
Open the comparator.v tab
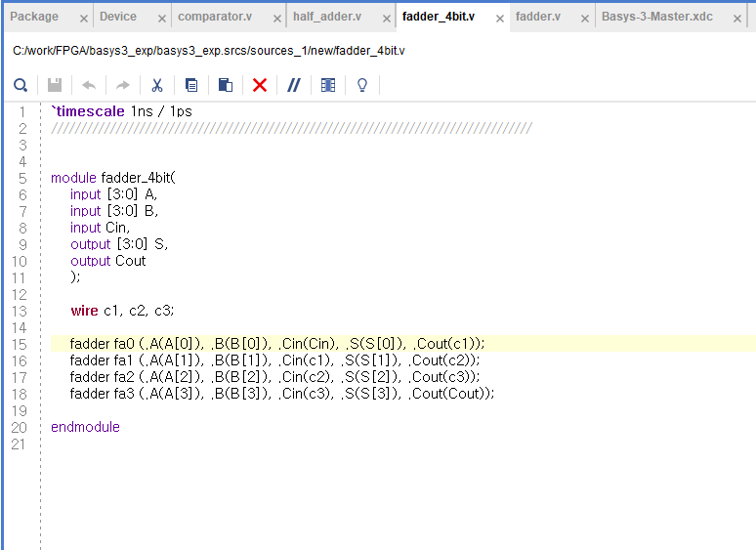(x=215, y=17)
